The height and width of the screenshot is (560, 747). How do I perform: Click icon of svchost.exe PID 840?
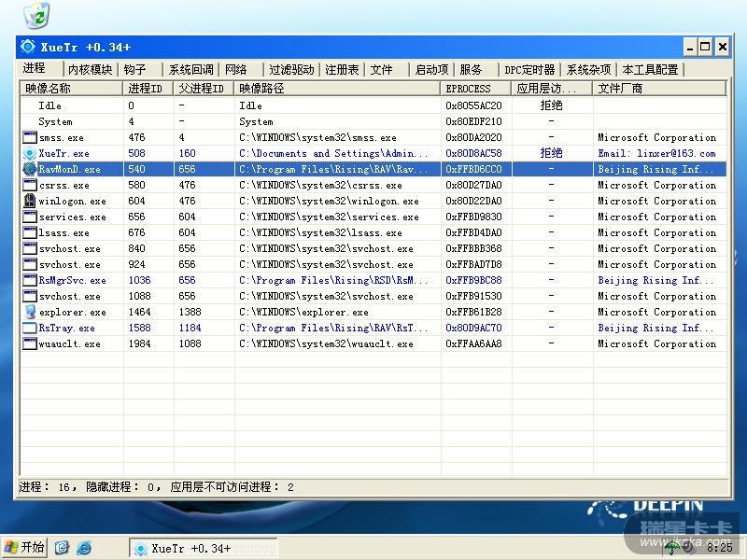click(x=30, y=248)
